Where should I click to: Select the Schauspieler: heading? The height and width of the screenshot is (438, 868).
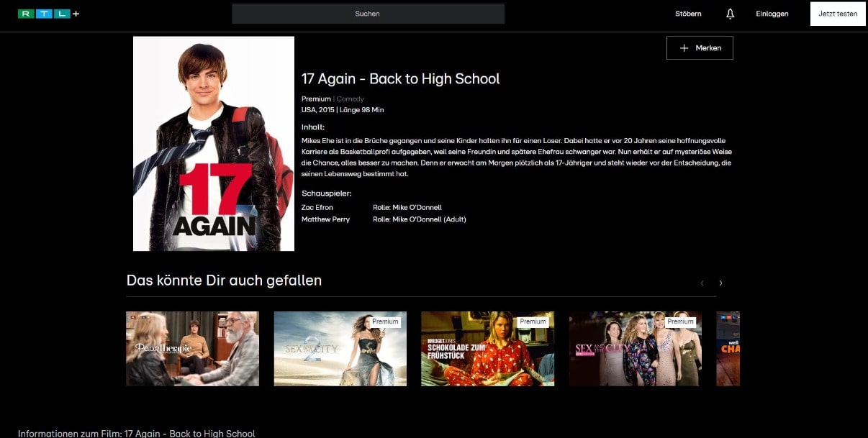(x=326, y=193)
